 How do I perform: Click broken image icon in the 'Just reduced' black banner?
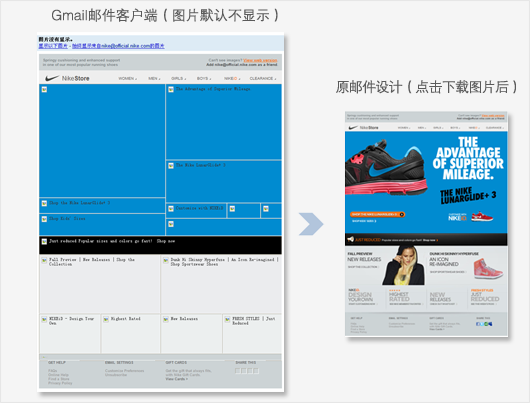(x=44, y=241)
